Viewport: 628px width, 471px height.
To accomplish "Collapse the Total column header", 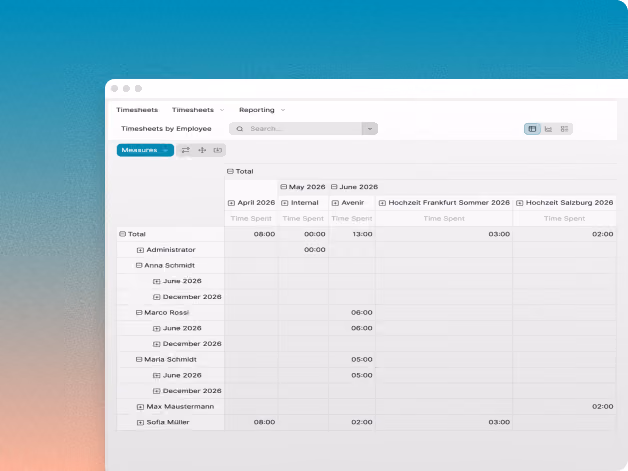I will [230, 171].
